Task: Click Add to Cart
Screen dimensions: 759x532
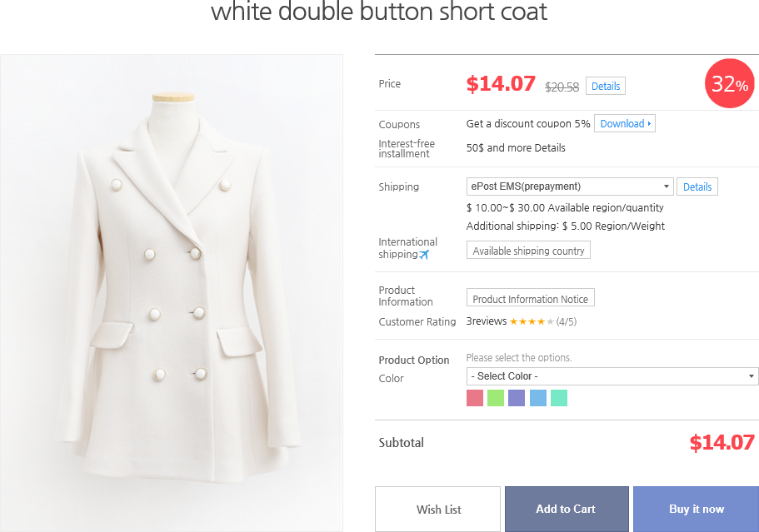Action: (567, 510)
